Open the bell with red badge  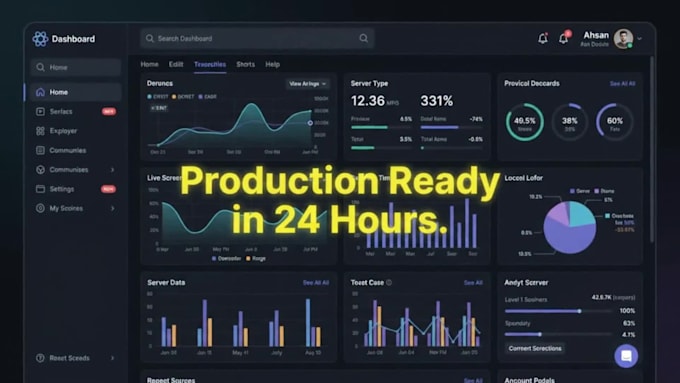point(564,38)
